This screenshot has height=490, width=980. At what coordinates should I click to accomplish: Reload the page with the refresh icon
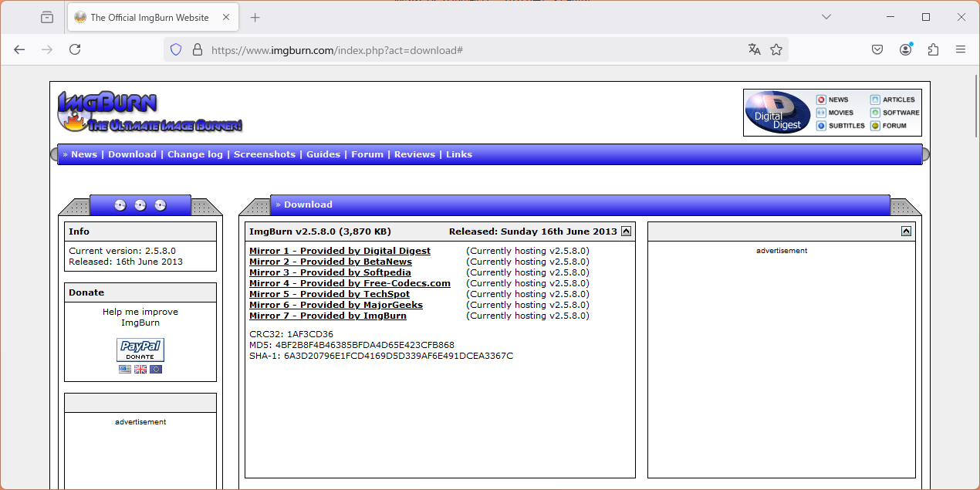[x=75, y=49]
